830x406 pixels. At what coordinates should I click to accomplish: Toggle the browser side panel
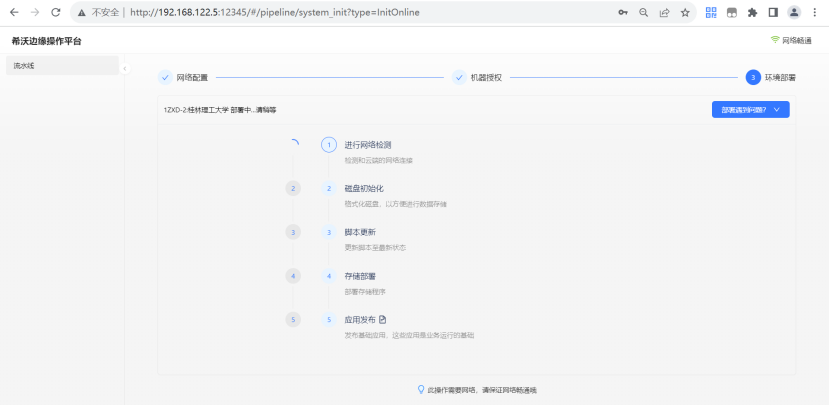pyautogui.click(x=773, y=13)
